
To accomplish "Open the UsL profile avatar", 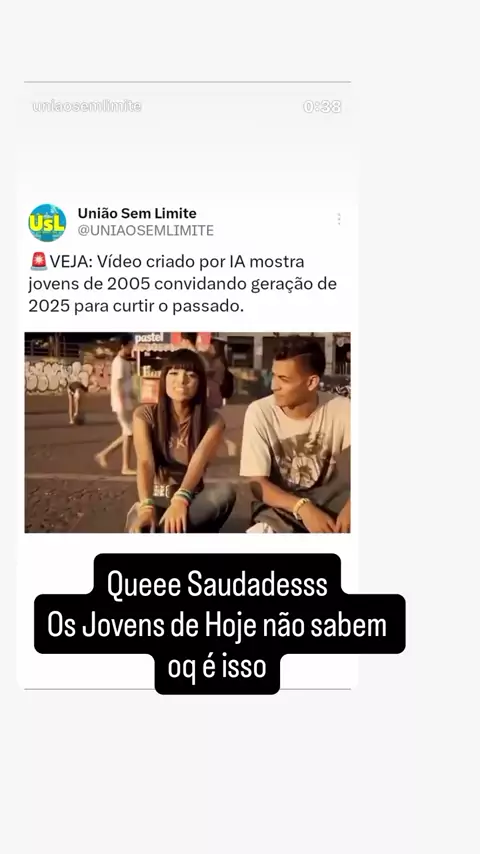I will 47,222.
